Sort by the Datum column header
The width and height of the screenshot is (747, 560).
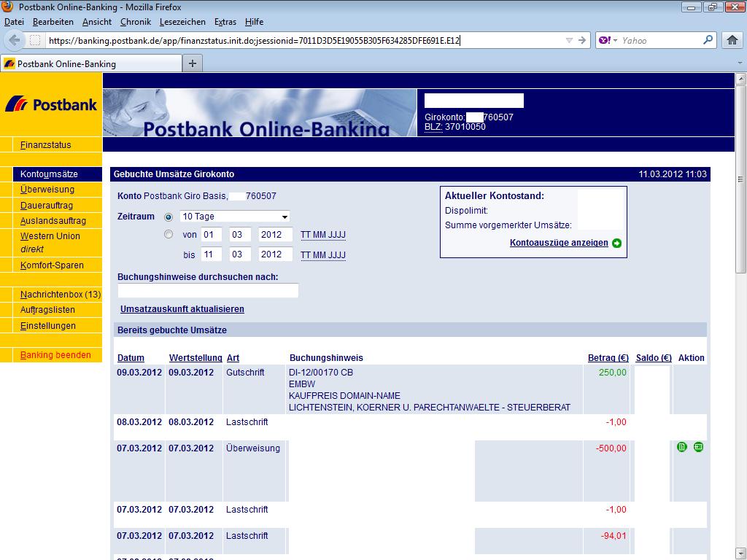pos(131,358)
